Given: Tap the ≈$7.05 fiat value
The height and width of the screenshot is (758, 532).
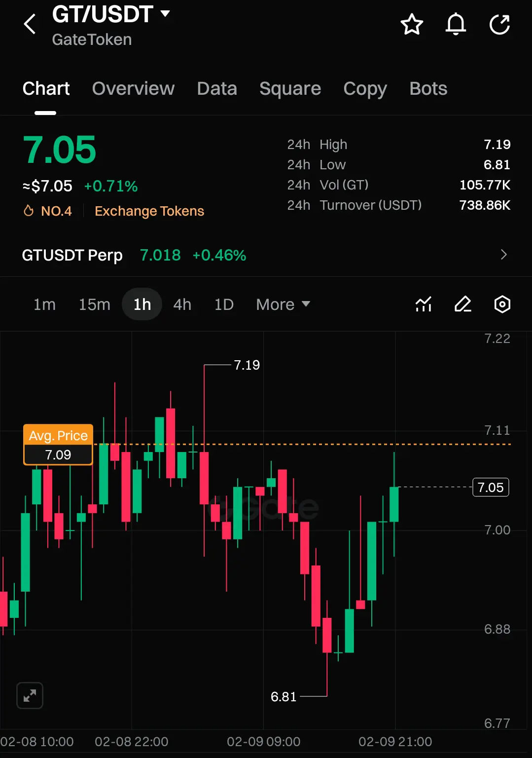Looking at the screenshot, I should click(47, 186).
